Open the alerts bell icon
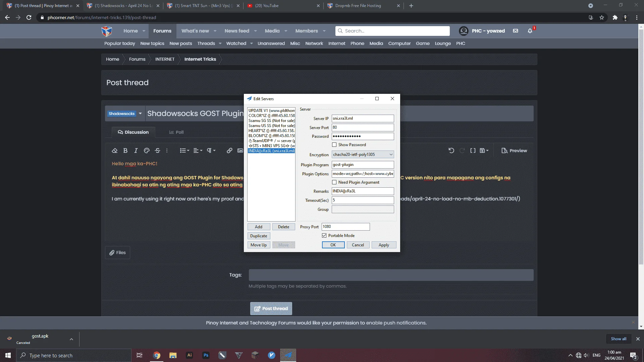This screenshot has width=644, height=362. pyautogui.click(x=530, y=31)
